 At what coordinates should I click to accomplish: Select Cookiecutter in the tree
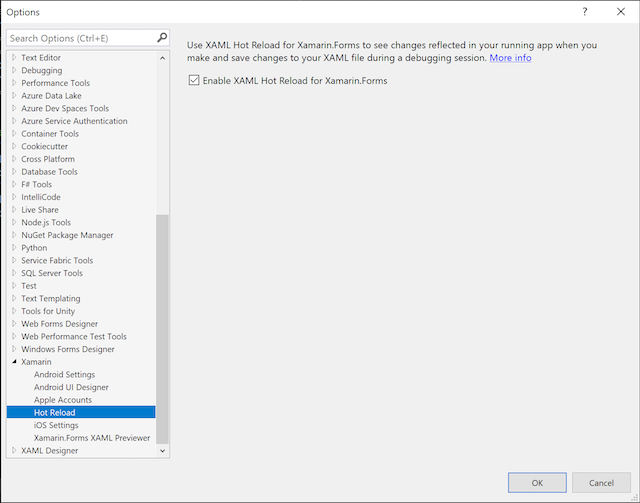point(44,146)
